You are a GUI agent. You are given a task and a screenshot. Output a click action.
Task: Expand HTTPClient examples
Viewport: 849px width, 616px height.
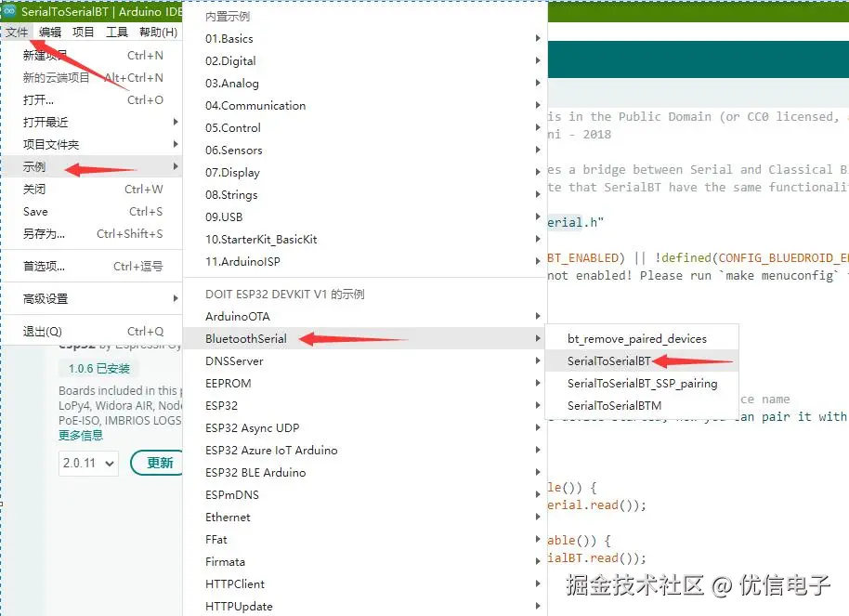365,583
